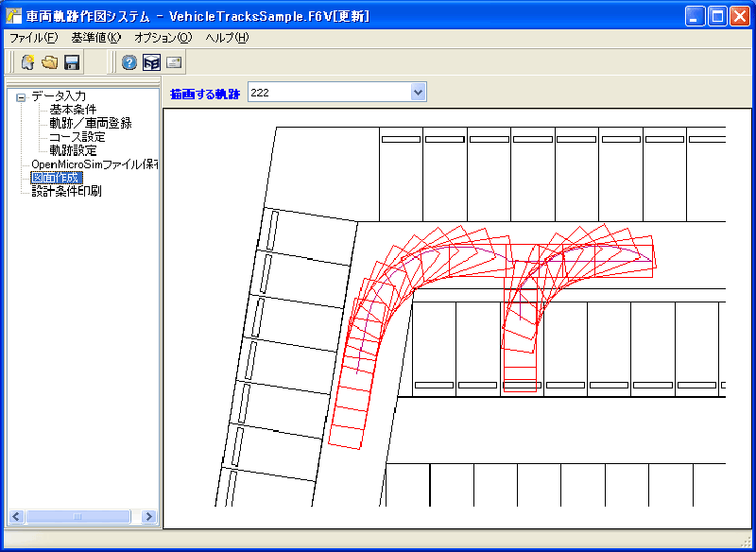756x552 pixels.
Task: Click the tree panel horizontal scrollbar thumb
Action: tap(77, 517)
